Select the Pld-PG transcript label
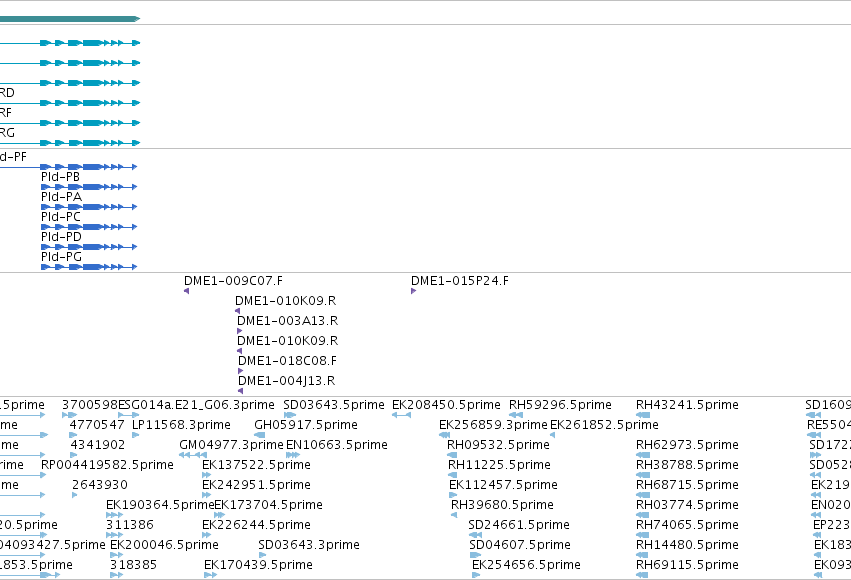The width and height of the screenshot is (851, 580). pyautogui.click(x=61, y=257)
